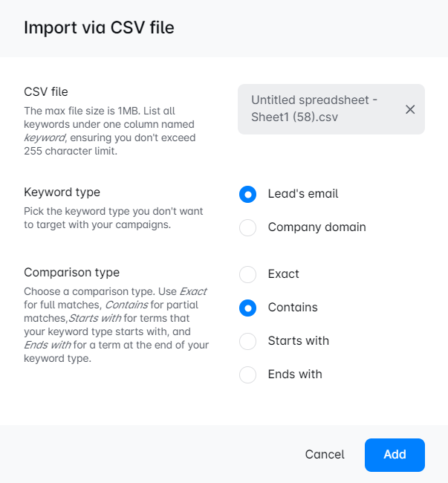Click the keyword type description paragraph
This screenshot has height=483, width=448.
tap(113, 218)
